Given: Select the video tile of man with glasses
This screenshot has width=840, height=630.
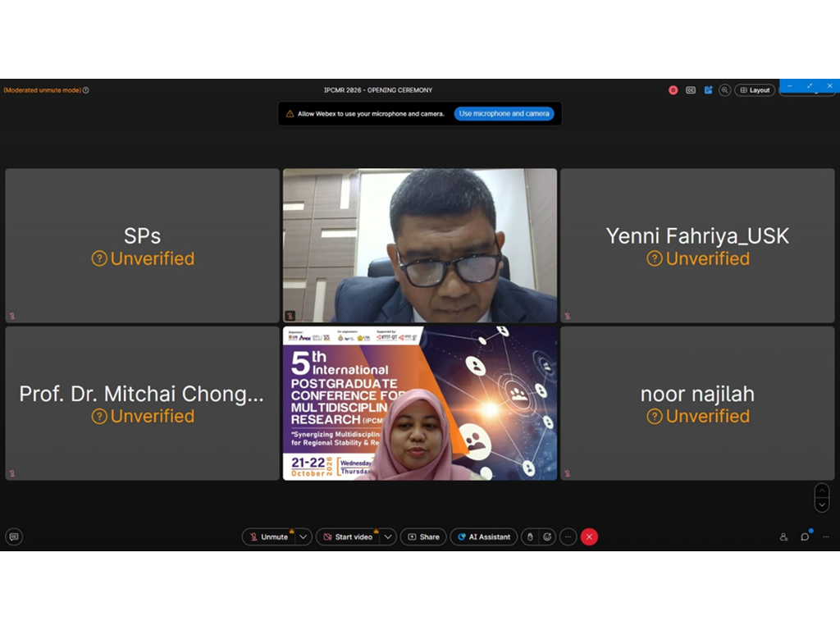Looking at the screenshot, I should click(x=420, y=246).
